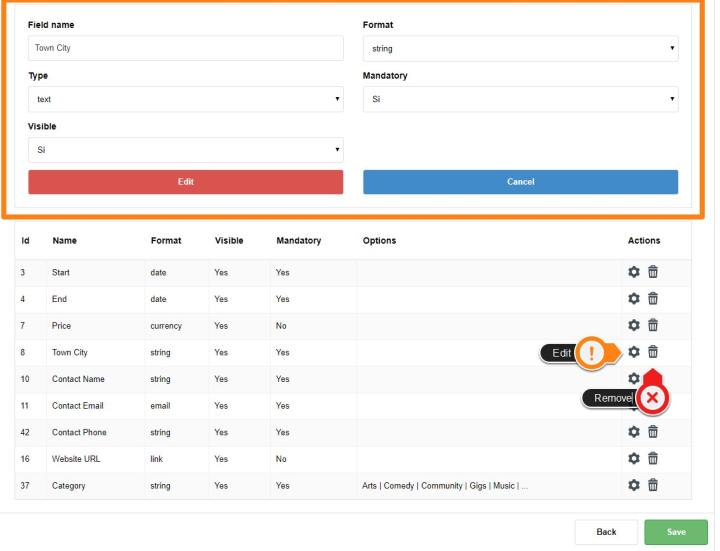
Task: Delete Town City row with trash icon
Action: click(652, 352)
